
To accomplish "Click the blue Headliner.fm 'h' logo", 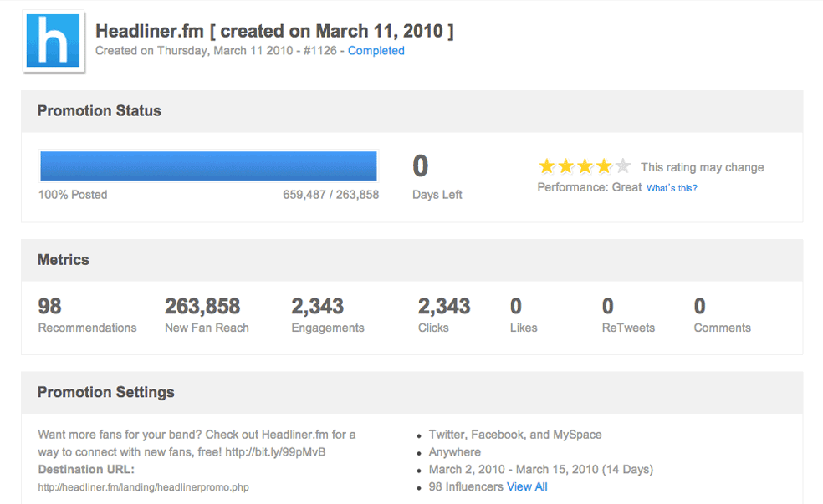I will [x=53, y=40].
